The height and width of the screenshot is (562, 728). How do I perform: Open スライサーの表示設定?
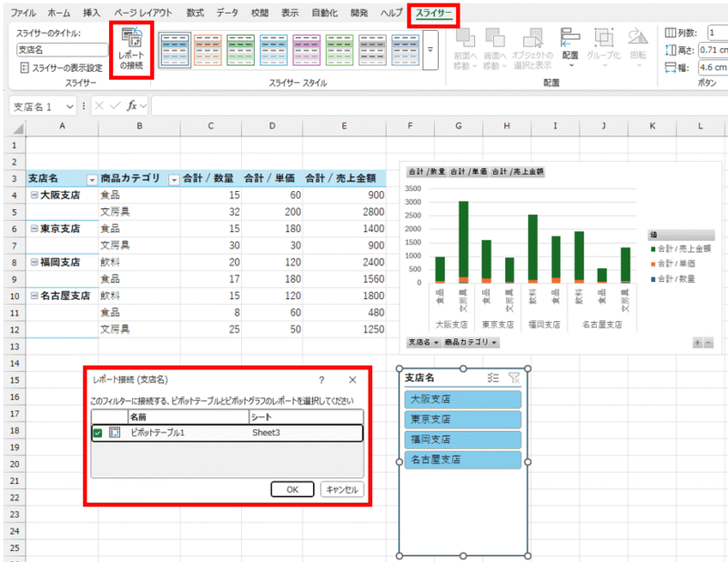(x=62, y=68)
